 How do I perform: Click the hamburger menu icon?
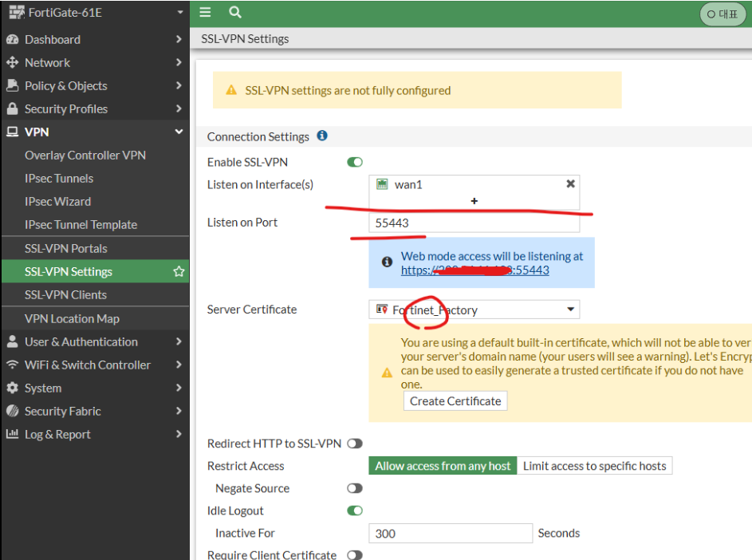click(205, 12)
